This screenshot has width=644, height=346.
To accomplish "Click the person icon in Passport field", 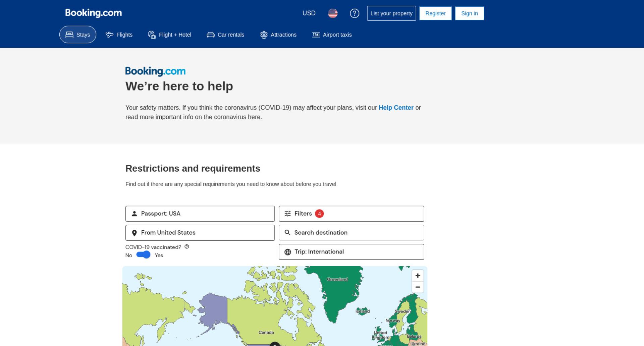I will click(x=135, y=214).
